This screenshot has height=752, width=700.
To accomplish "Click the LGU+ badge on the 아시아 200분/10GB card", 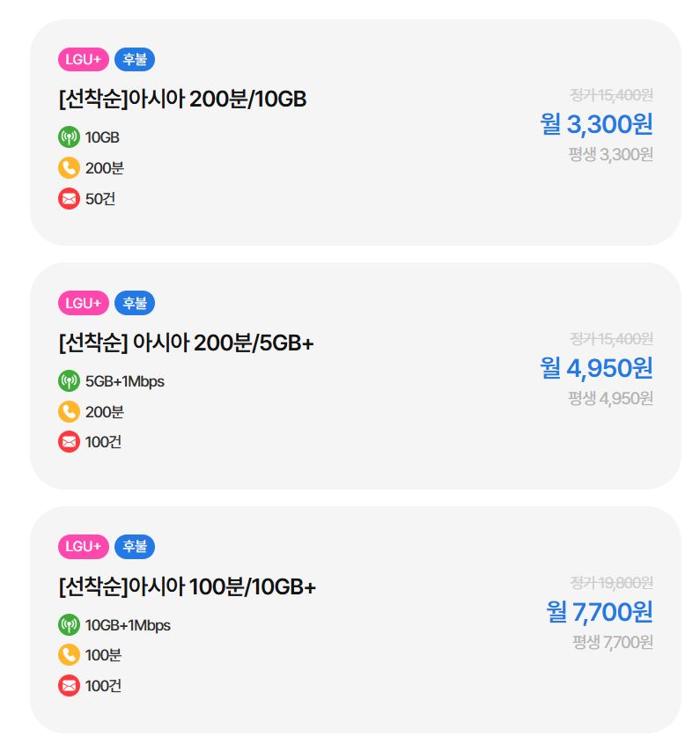I will pos(84,60).
